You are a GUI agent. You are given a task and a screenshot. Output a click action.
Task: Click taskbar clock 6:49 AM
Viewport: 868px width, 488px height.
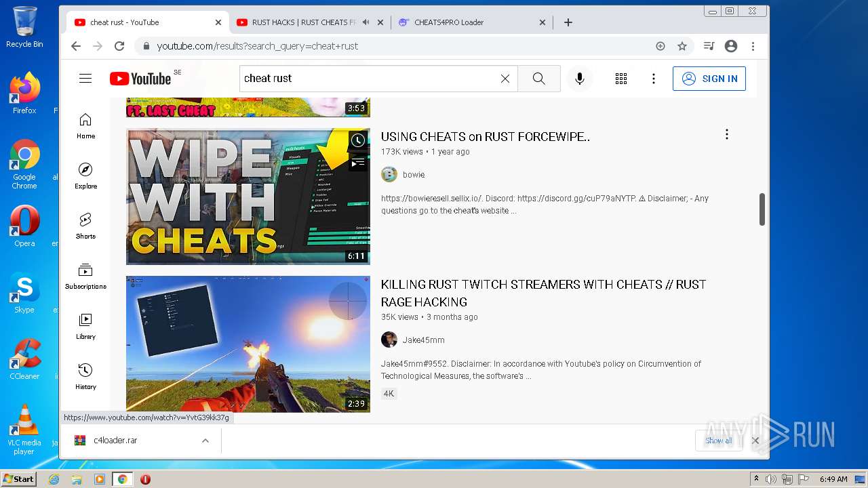click(x=833, y=479)
